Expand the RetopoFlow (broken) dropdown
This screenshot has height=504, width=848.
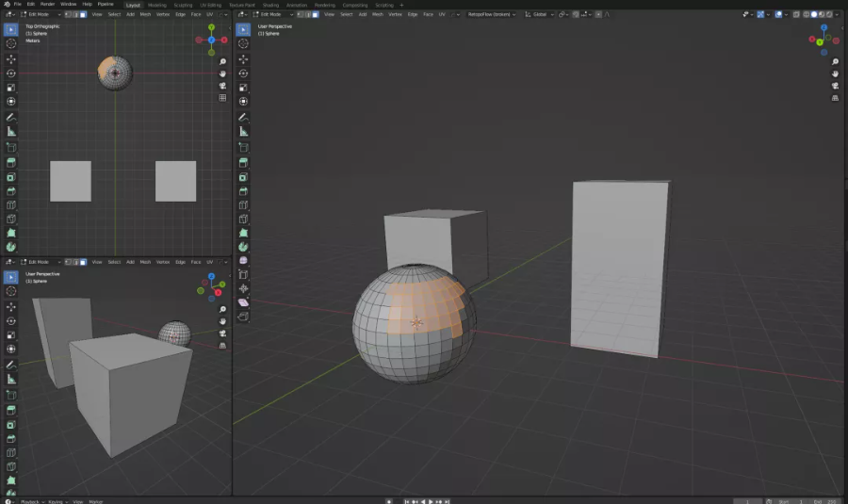point(490,14)
